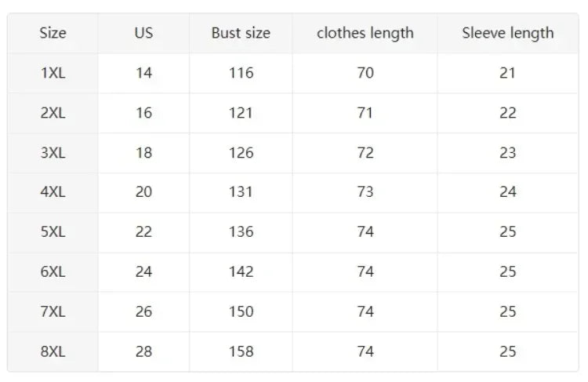Select the 2XL size cell

[53, 113]
